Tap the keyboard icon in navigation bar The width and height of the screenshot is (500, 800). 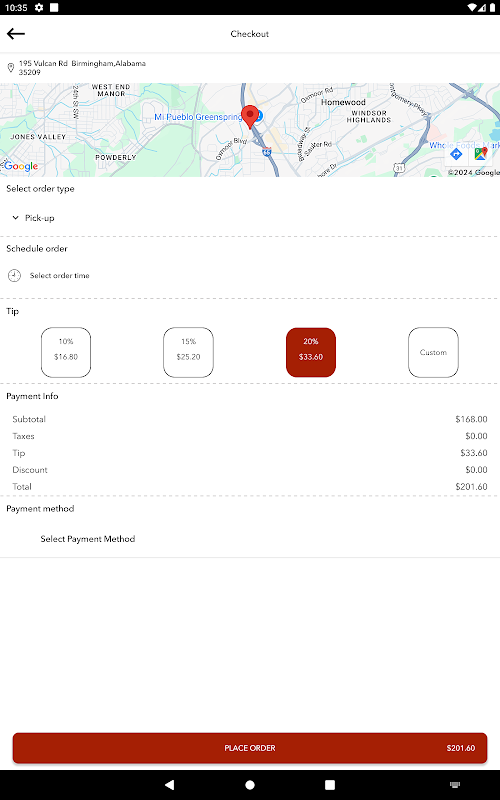tap(455, 785)
